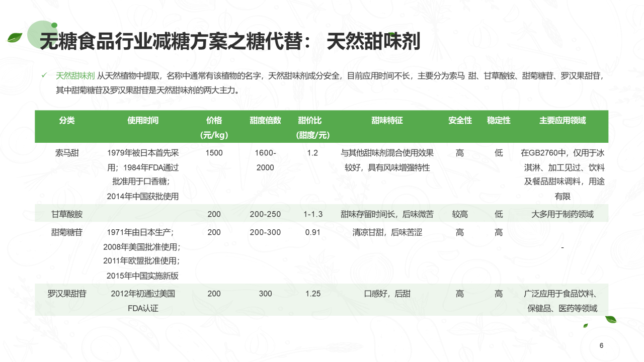The width and height of the screenshot is (644, 362).
Task: Click the cell starting 1979年被日本首先采用
Action: click(143, 174)
